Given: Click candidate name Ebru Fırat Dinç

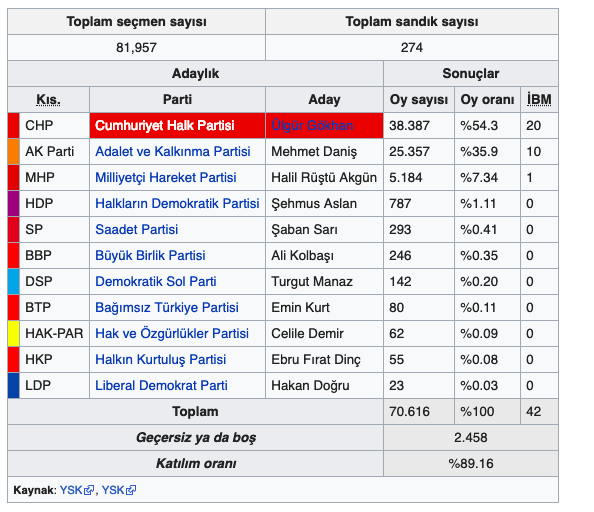Looking at the screenshot, I should (316, 359).
